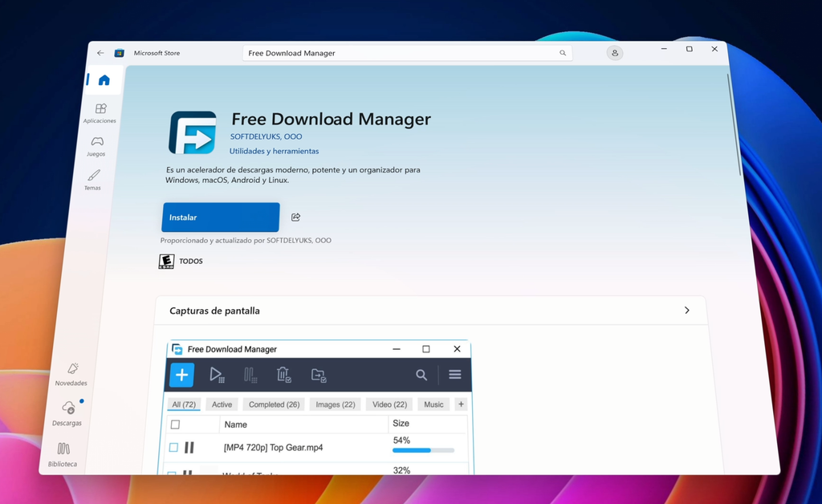Click the plus add-tab button after Music
Image resolution: width=822 pixels, height=504 pixels.
pyautogui.click(x=461, y=404)
